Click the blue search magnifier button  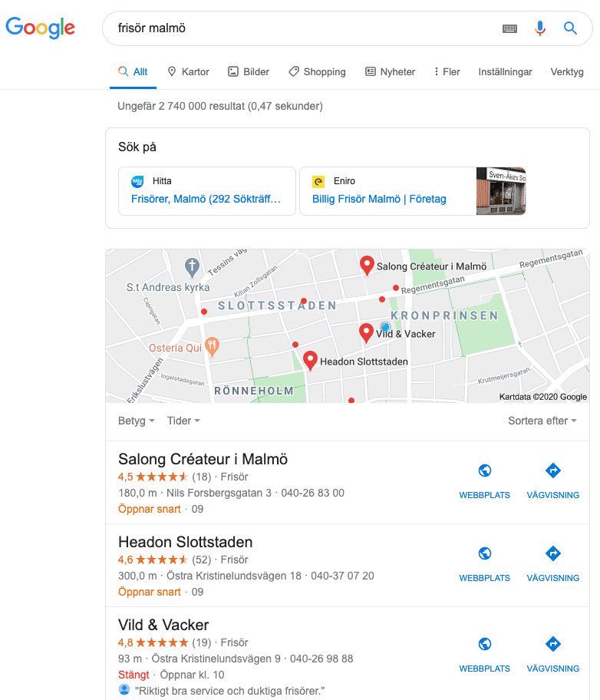[x=570, y=28]
